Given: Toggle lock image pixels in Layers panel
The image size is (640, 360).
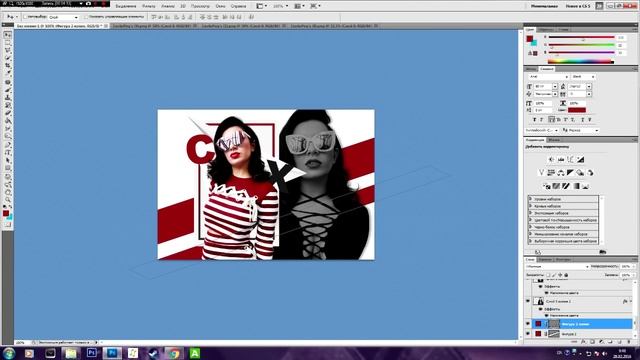Looking at the screenshot, I should (x=554, y=275).
